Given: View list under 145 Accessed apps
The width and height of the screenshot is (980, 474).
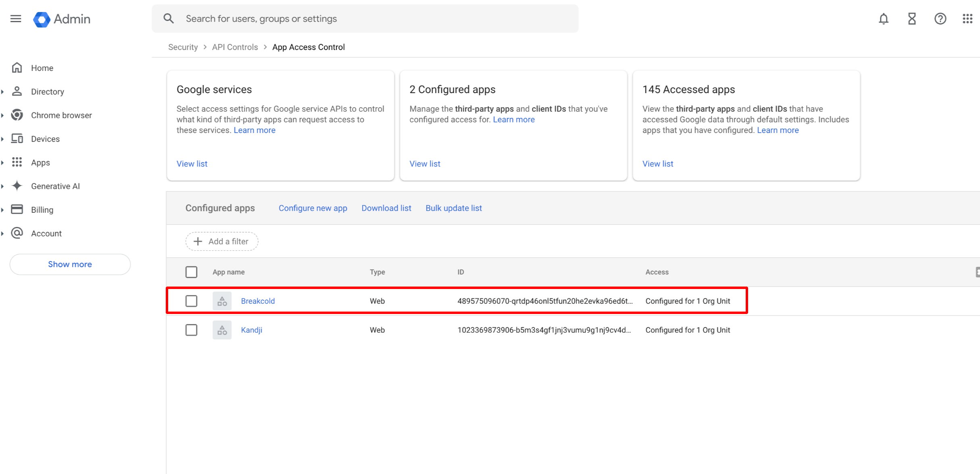Looking at the screenshot, I should [x=657, y=164].
